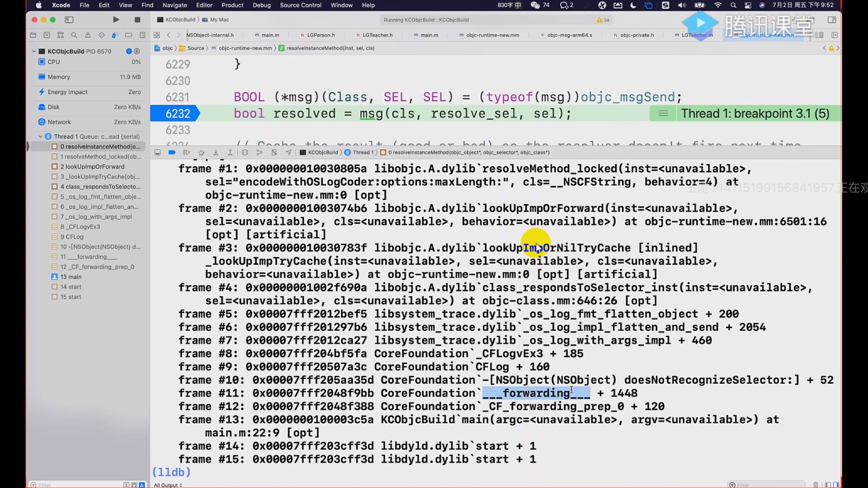Click the Step Over debug button
The image size is (868, 488).
pyautogui.click(x=201, y=152)
